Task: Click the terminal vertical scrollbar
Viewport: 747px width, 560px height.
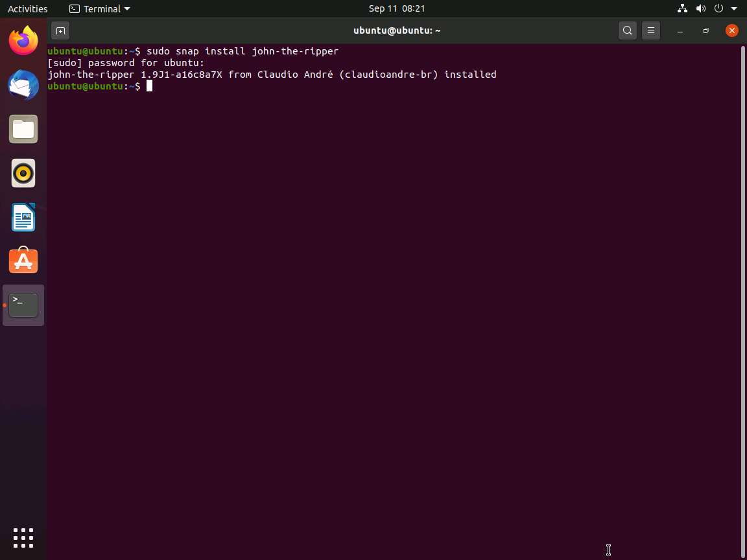Action: (x=743, y=301)
